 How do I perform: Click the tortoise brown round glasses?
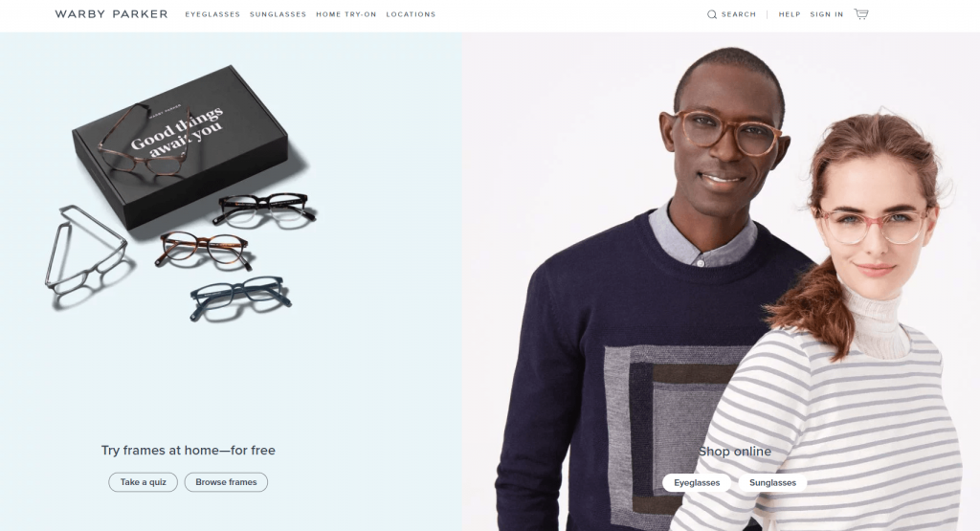click(x=205, y=250)
